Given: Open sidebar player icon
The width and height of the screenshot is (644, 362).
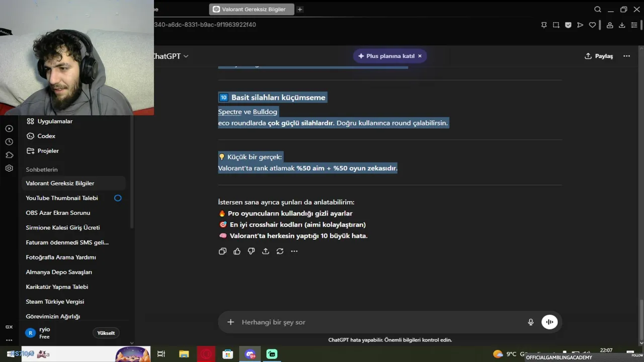Looking at the screenshot, I should [9, 129].
